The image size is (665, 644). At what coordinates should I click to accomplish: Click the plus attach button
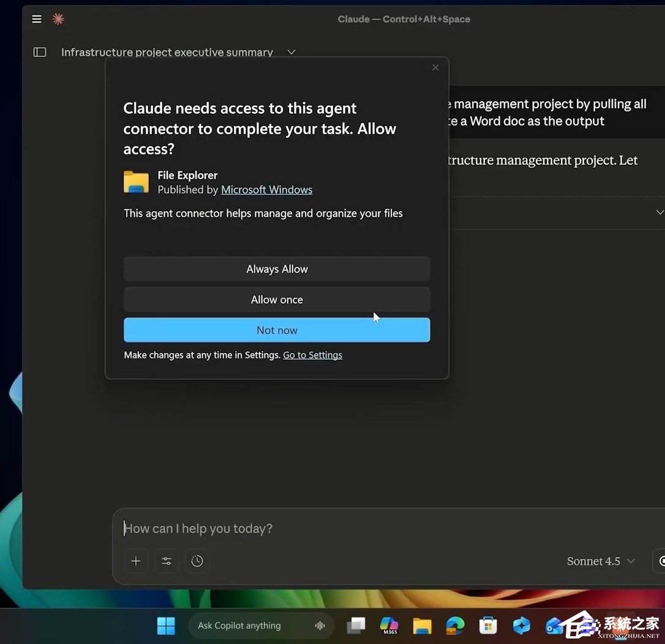[x=136, y=561]
